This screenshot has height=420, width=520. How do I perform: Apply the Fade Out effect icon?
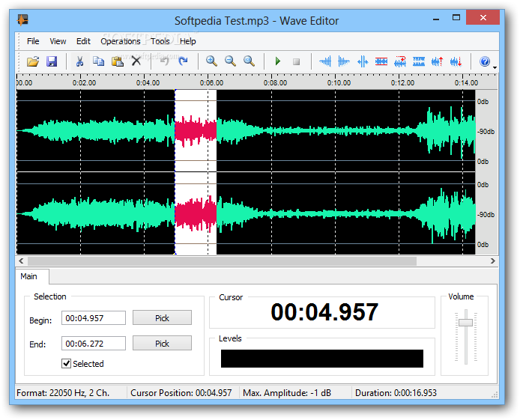coord(344,61)
